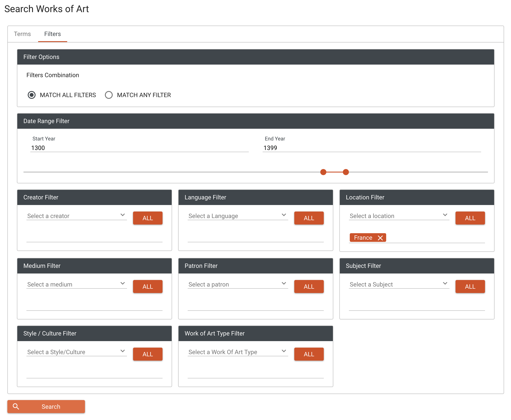Open the Select a location dropdown

point(399,216)
